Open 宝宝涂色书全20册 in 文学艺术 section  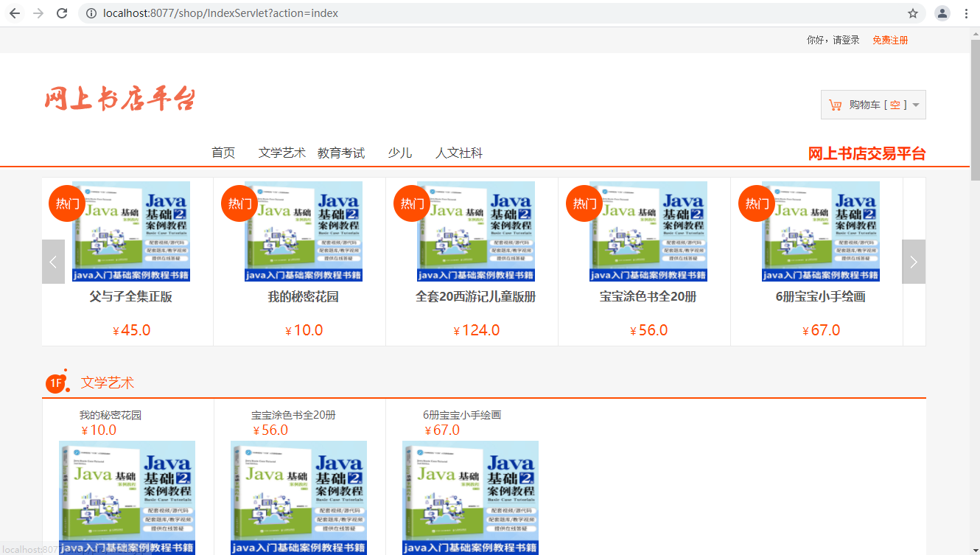[293, 415]
